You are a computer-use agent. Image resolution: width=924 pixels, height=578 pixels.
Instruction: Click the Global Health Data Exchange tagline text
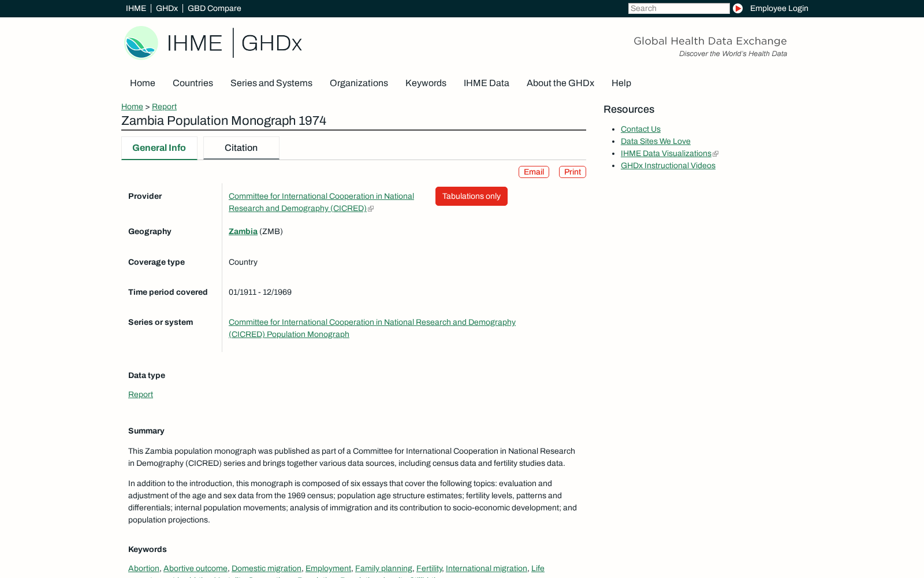tap(710, 41)
